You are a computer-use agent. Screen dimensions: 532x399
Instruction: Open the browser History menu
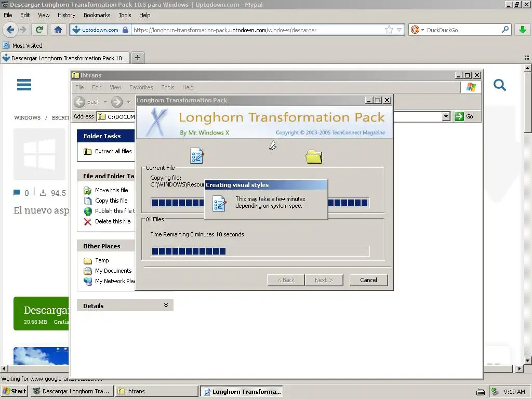click(66, 15)
